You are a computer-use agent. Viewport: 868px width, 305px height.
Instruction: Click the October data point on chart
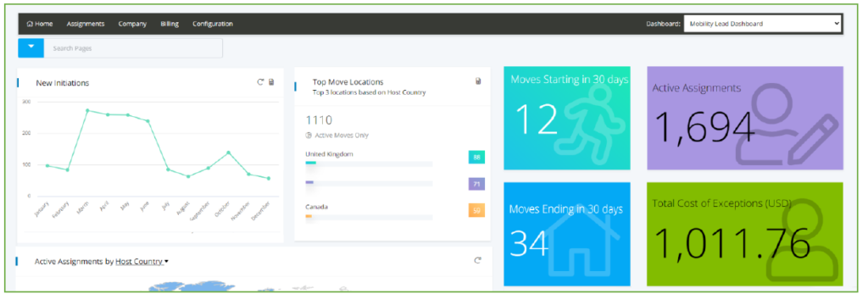tap(228, 152)
